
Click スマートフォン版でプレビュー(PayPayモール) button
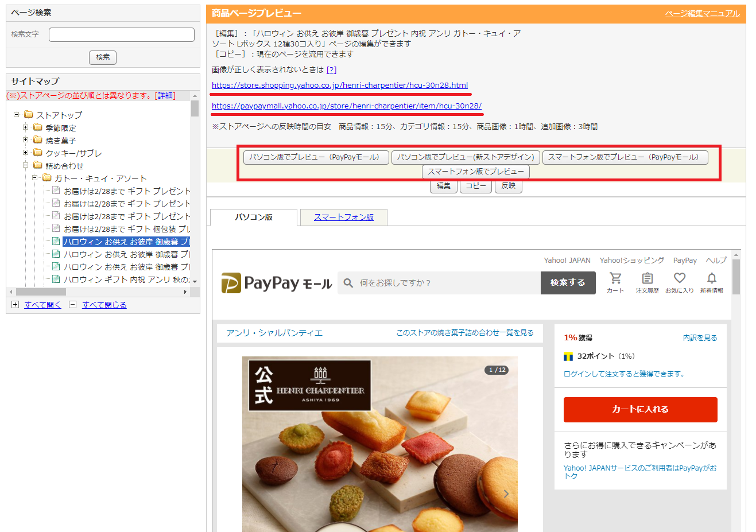(x=625, y=157)
